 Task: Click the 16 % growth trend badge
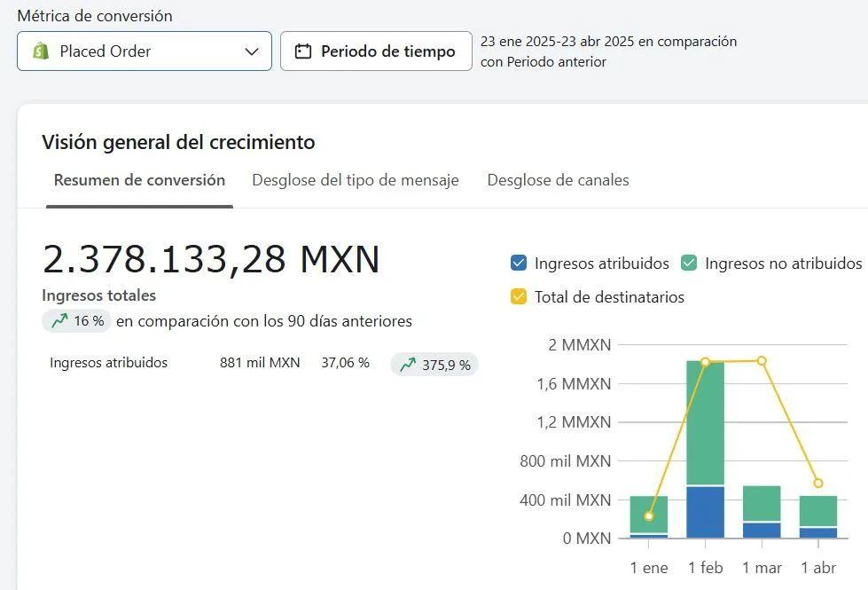tap(77, 321)
